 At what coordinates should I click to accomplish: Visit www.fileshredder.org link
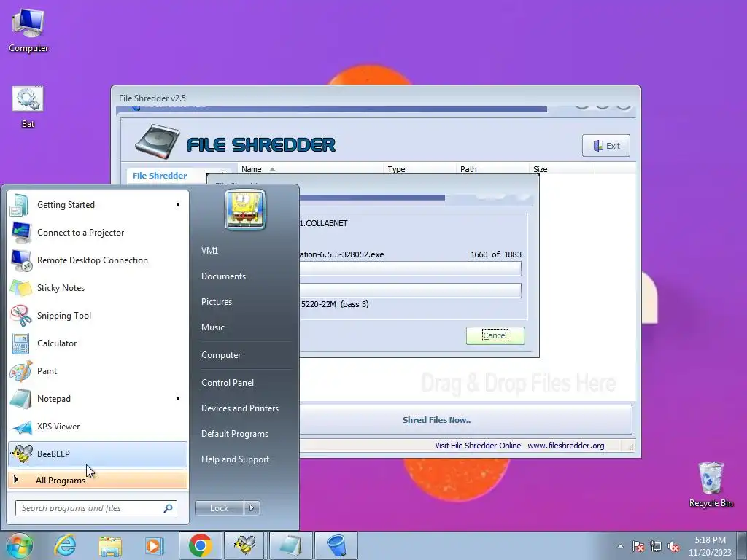[x=566, y=446]
